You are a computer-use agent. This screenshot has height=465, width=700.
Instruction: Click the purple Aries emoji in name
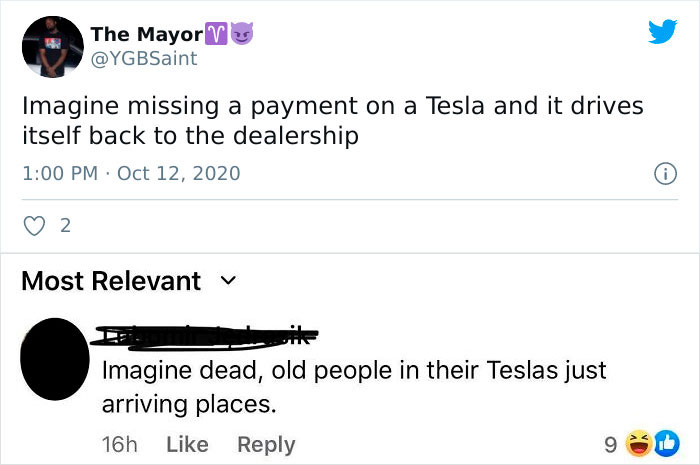(216, 34)
